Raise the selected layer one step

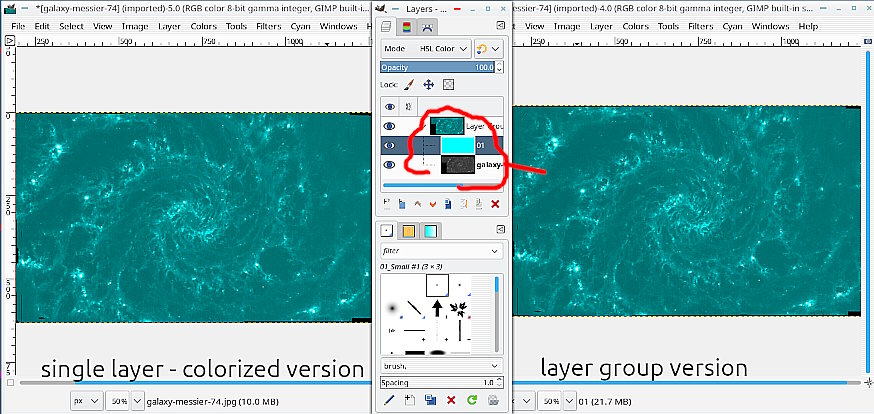click(417, 204)
